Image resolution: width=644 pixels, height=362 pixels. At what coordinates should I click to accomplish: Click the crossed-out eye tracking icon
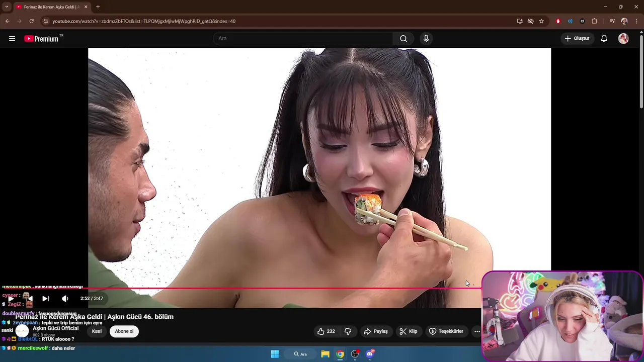click(530, 21)
